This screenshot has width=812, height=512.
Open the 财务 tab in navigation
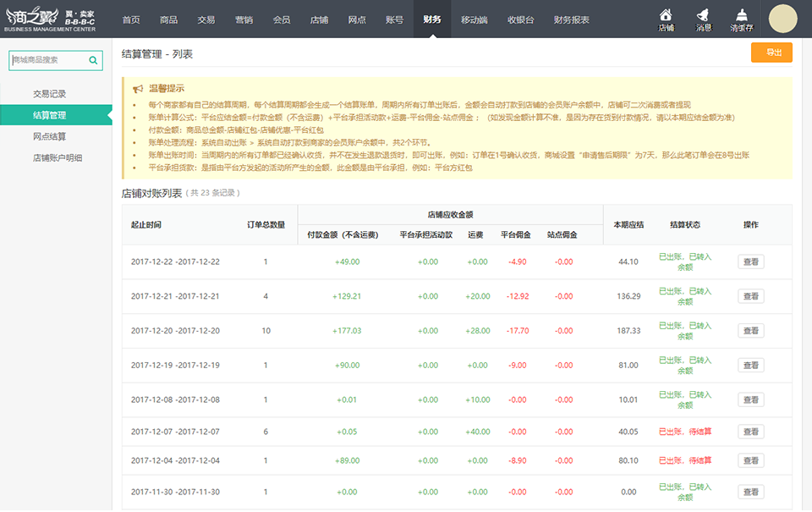click(x=431, y=19)
